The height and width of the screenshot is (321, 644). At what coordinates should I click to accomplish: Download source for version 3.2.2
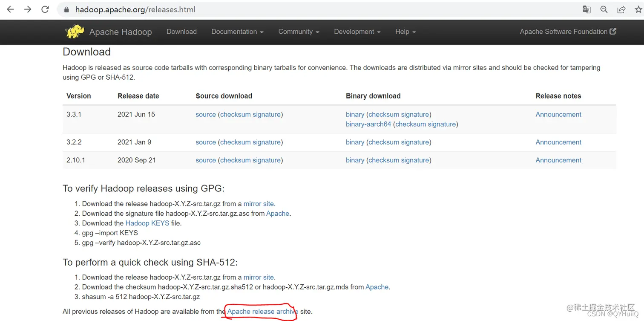(x=206, y=142)
